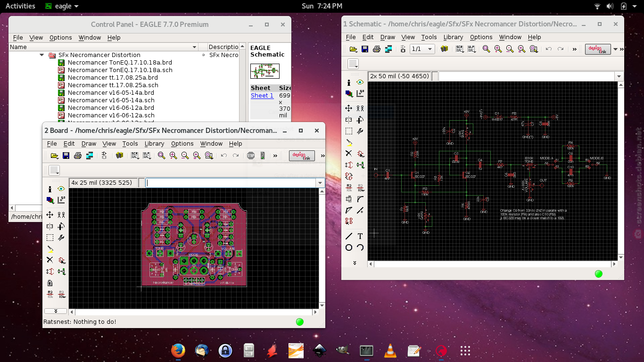Screen dimensions: 644x362
Task: Run SCR script icon in Schematic toolbar
Action: pos(459,49)
